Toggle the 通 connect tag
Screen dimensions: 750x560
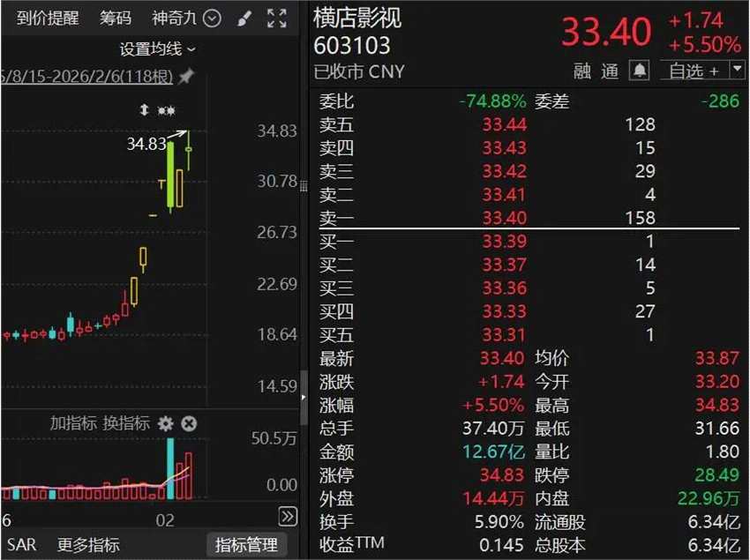[x=610, y=71]
